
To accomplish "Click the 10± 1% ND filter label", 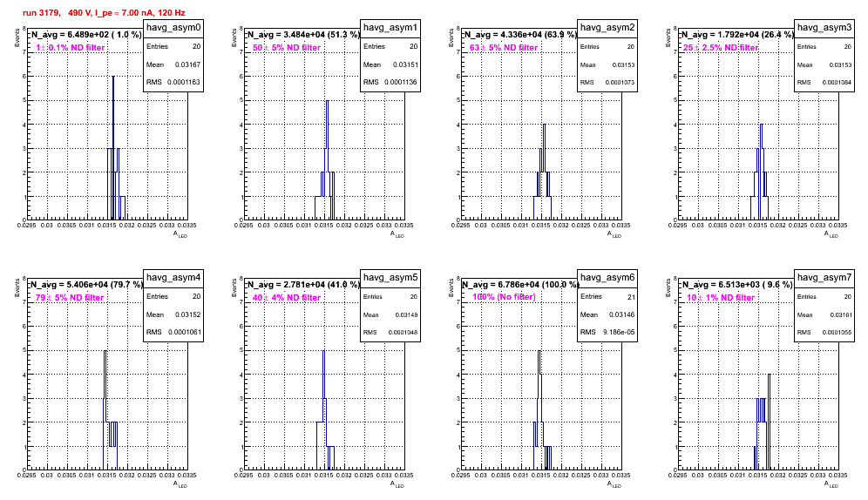I will pyautogui.click(x=721, y=298).
